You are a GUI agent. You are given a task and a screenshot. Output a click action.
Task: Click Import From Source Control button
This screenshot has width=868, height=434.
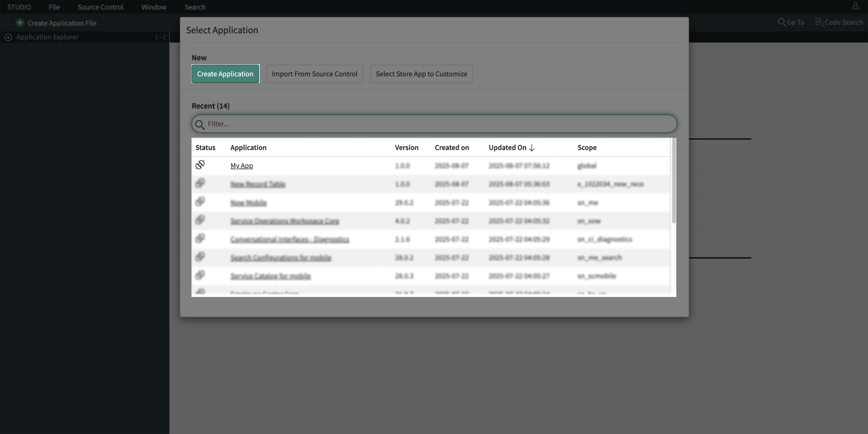(314, 74)
